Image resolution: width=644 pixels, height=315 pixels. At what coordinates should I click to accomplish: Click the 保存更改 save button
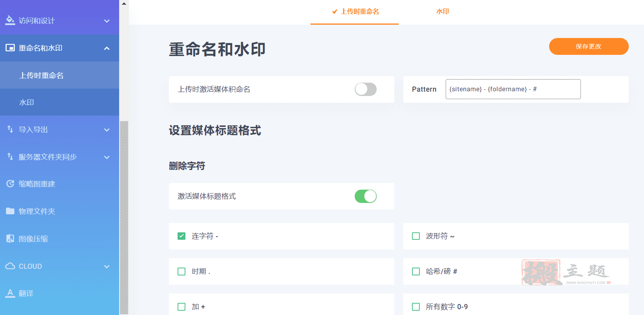[x=589, y=46]
